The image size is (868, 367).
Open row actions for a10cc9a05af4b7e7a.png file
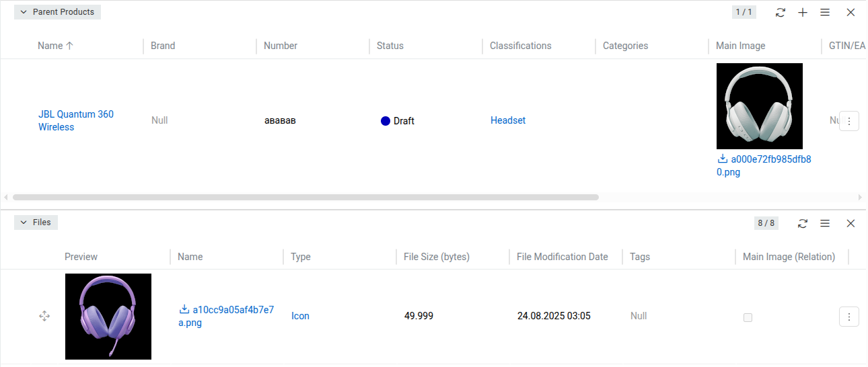click(x=849, y=316)
